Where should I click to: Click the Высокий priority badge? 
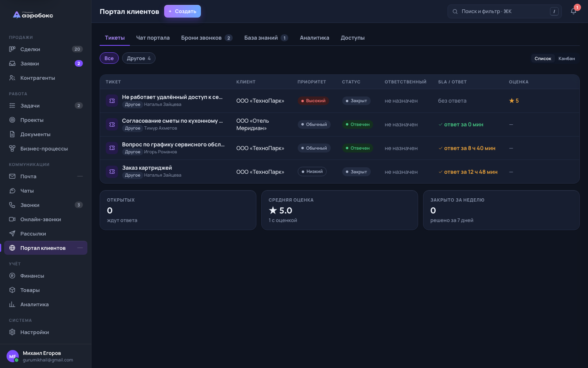point(313,101)
